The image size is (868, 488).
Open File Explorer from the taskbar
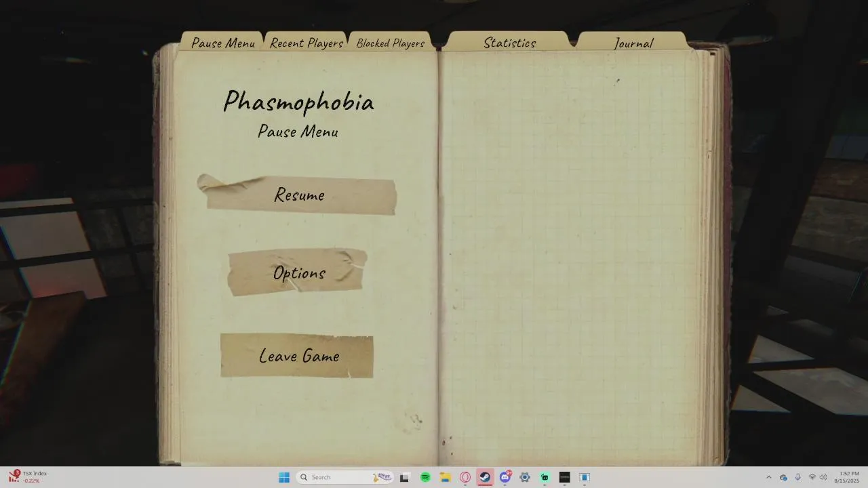click(446, 477)
